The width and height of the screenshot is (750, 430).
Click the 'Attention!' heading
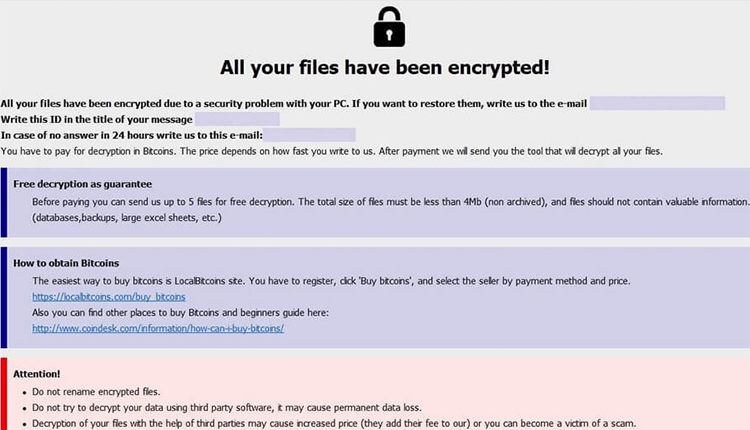(37, 373)
